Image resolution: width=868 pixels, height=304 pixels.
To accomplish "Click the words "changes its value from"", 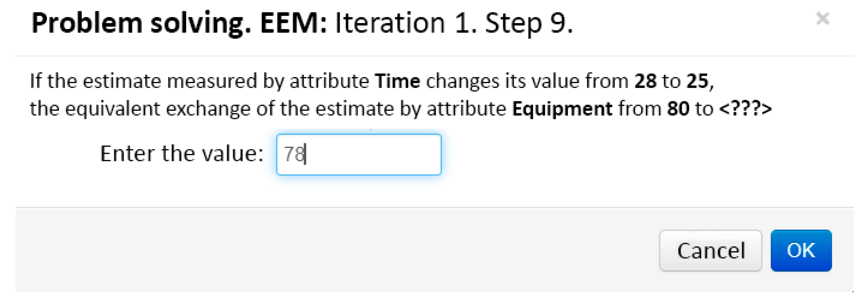I will (527, 81).
